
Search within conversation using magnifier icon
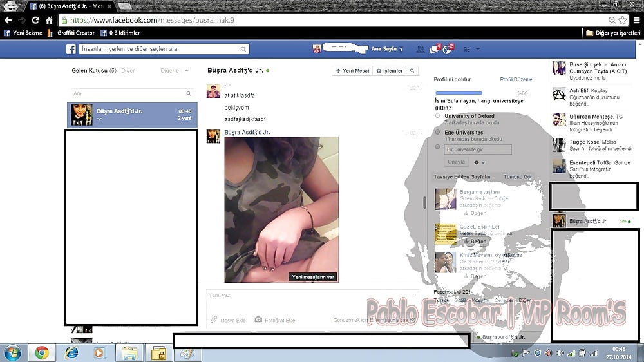click(412, 71)
